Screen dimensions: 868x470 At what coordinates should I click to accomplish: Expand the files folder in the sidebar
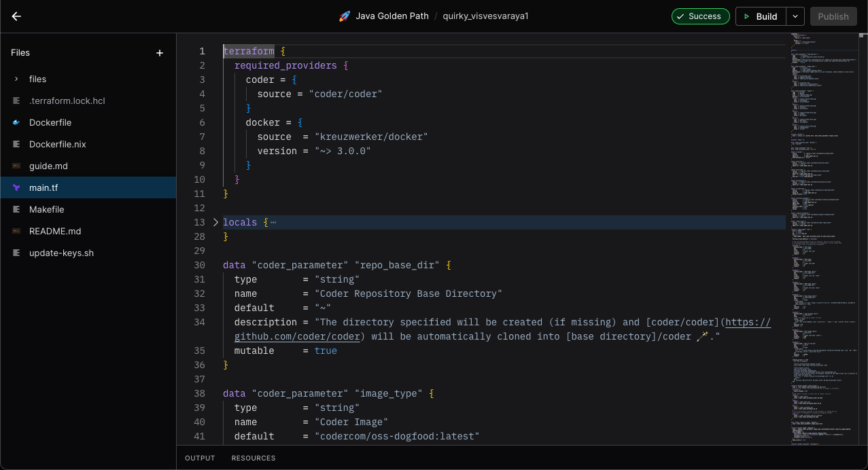(15, 79)
